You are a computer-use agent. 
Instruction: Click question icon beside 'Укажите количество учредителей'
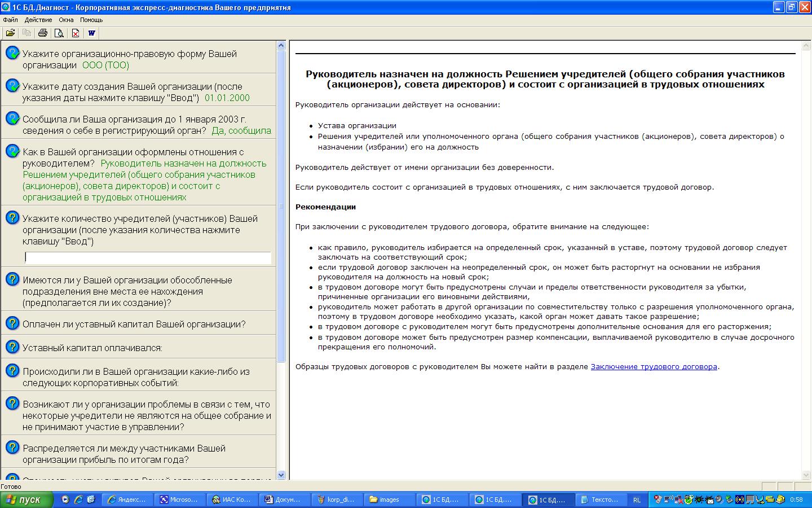(12, 218)
